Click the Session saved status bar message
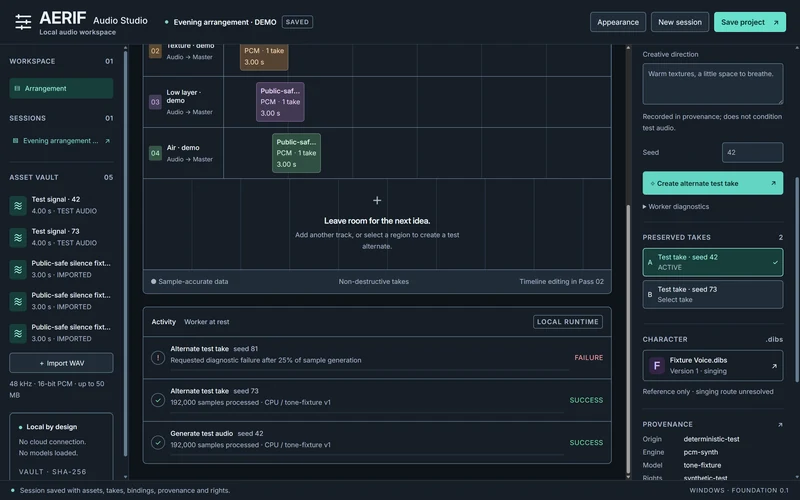Viewport: 800px width, 500px height. (x=125, y=491)
